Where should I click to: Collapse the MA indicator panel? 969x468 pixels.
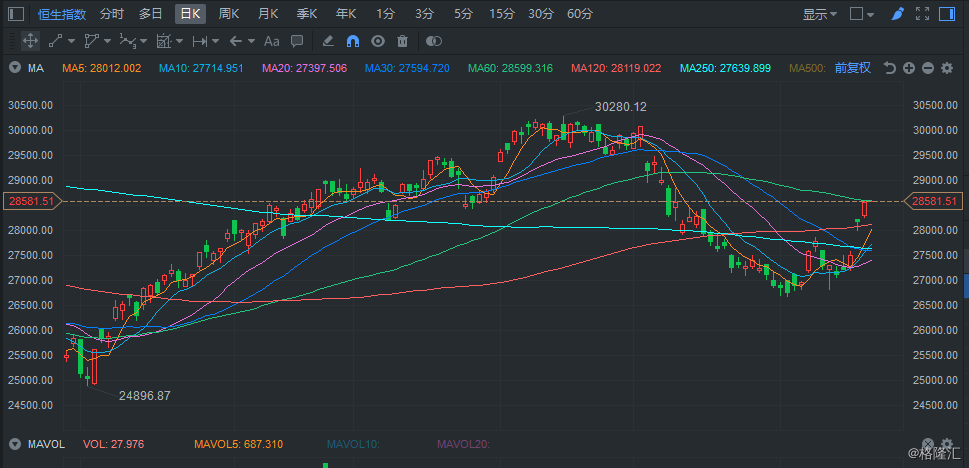click(15, 68)
